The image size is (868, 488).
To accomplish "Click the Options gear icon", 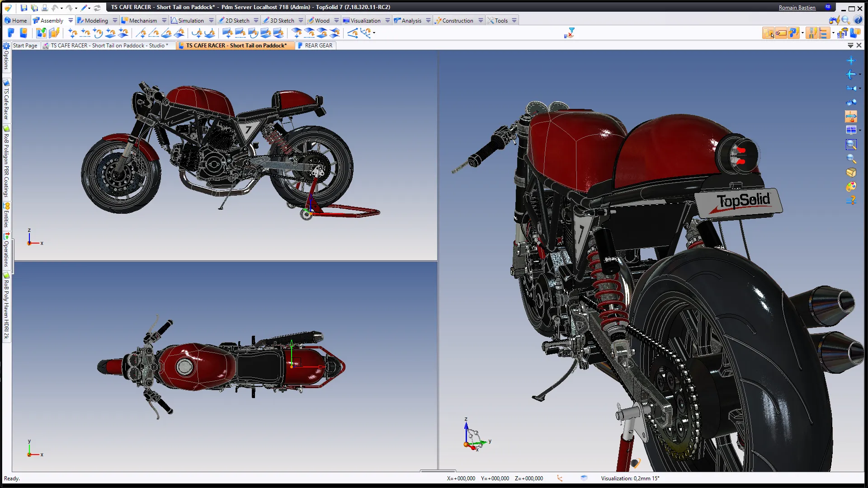I will point(6,46).
